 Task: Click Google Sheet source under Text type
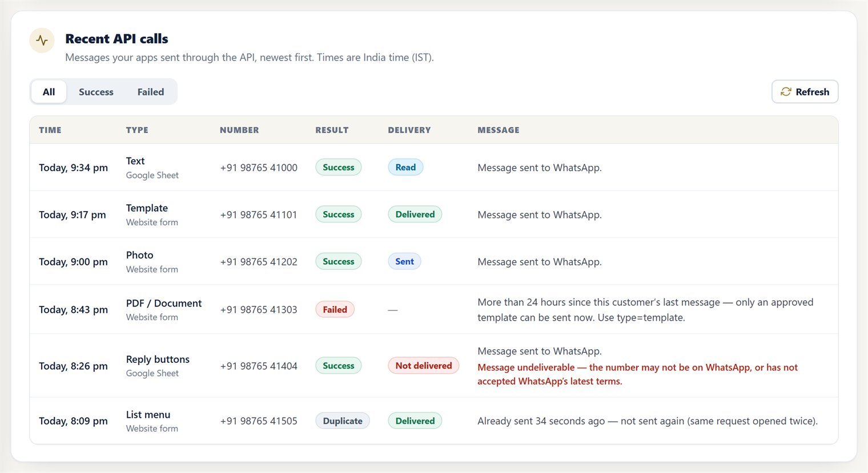[x=152, y=175]
